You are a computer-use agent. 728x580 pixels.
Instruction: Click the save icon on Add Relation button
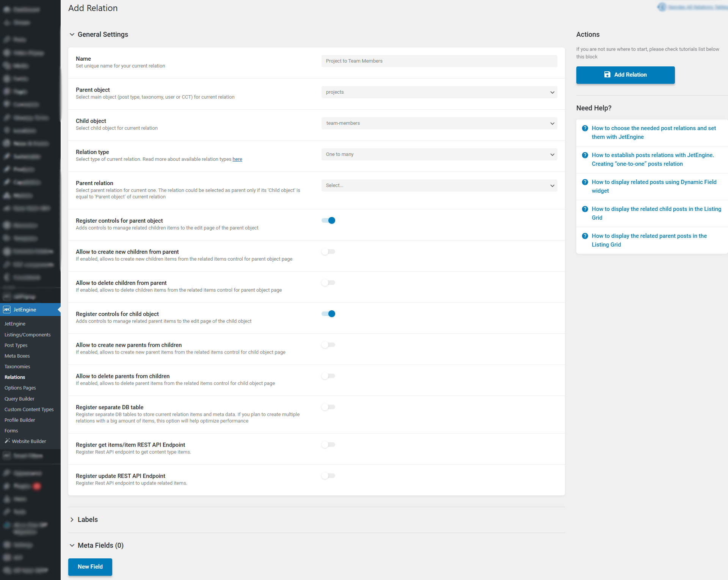pyautogui.click(x=607, y=75)
